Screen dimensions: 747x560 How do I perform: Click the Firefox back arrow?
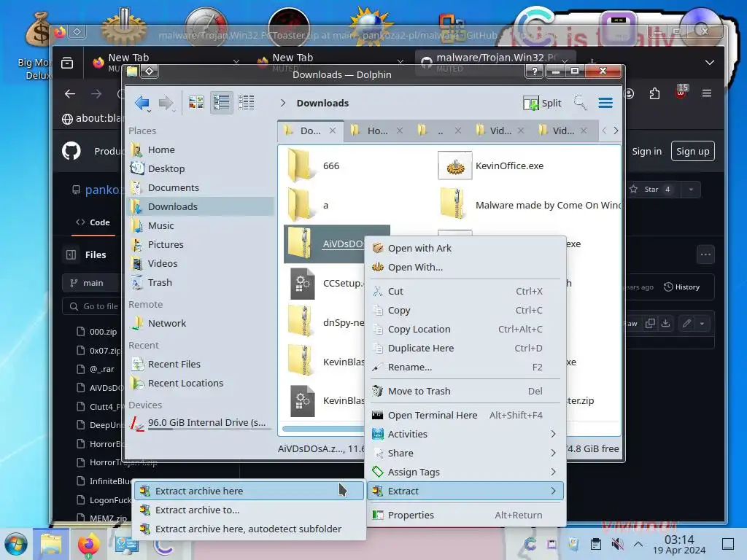point(70,94)
